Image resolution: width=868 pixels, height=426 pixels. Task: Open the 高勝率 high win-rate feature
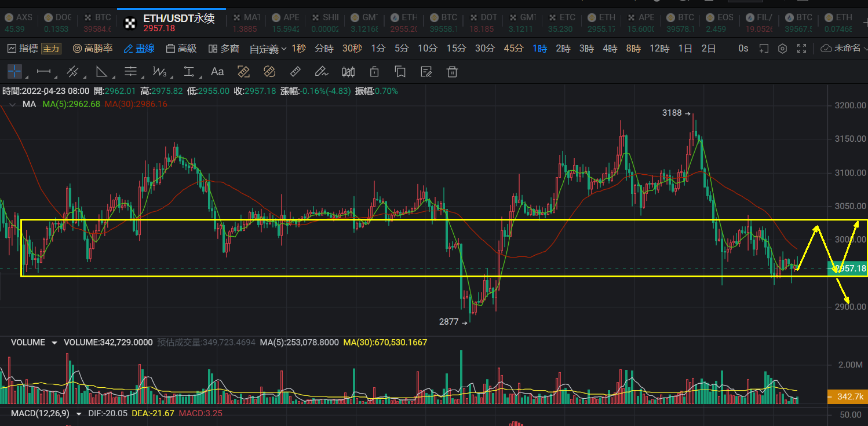click(x=93, y=49)
